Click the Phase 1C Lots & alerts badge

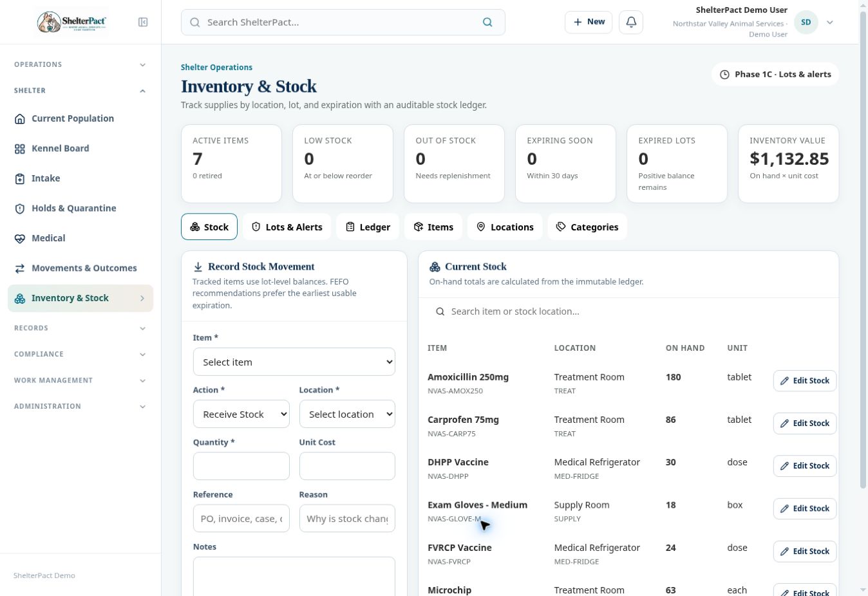click(x=775, y=74)
